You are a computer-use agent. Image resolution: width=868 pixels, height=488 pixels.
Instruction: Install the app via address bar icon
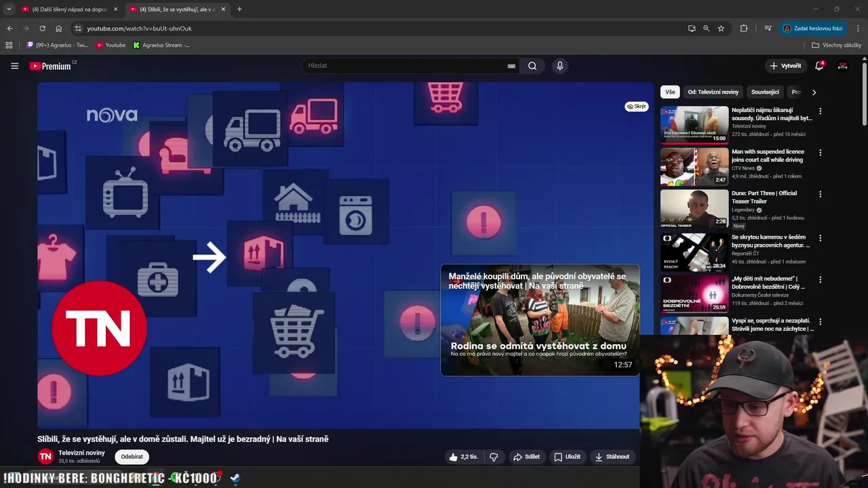pyautogui.click(x=692, y=28)
